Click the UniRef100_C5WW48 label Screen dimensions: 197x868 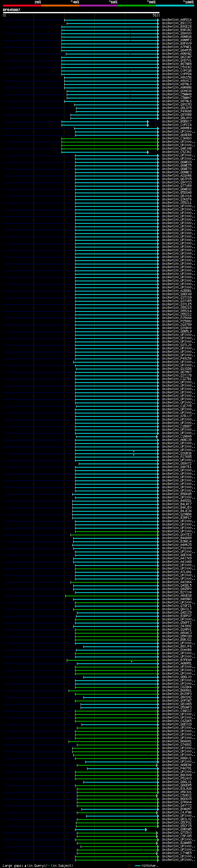point(177,94)
